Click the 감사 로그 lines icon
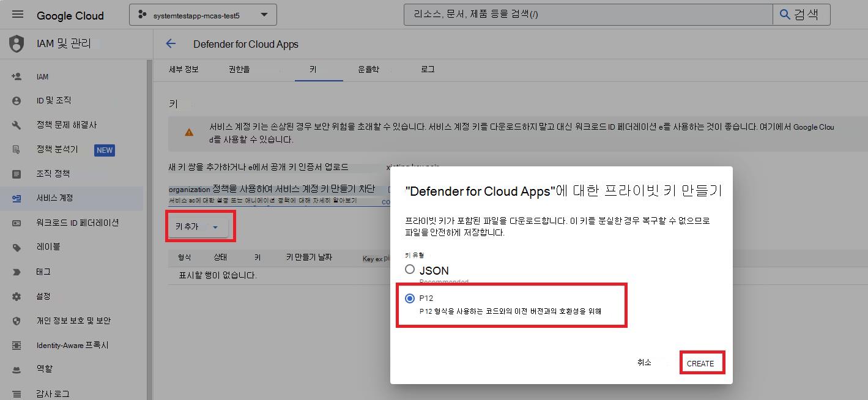 tap(17, 394)
